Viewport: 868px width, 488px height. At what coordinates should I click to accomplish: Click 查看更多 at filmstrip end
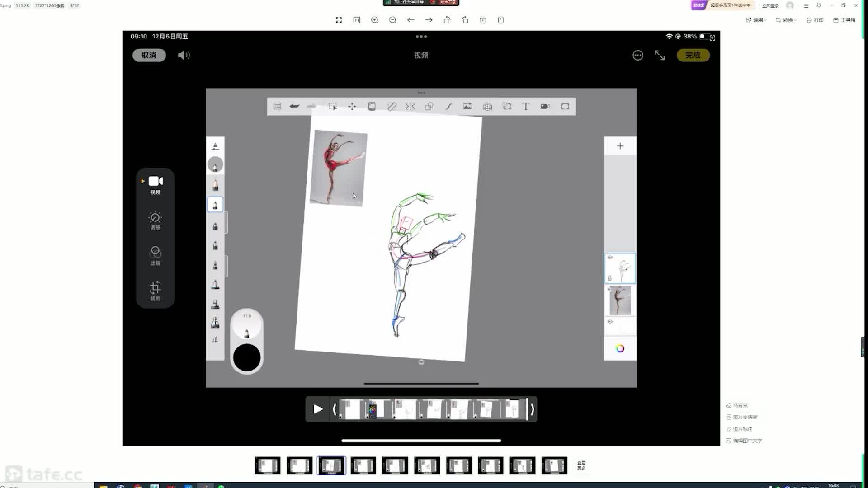[581, 465]
